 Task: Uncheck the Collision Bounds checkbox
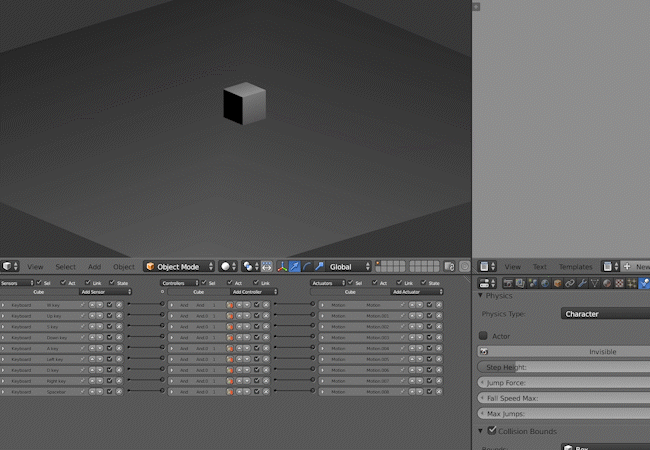[492, 430]
